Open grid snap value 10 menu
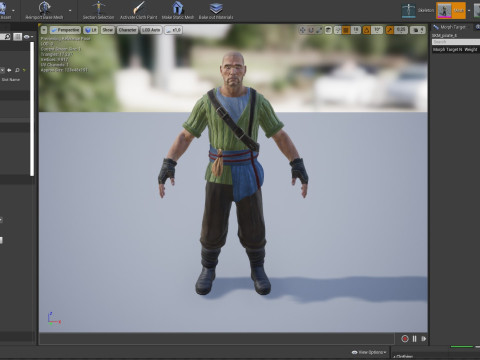 coord(355,30)
